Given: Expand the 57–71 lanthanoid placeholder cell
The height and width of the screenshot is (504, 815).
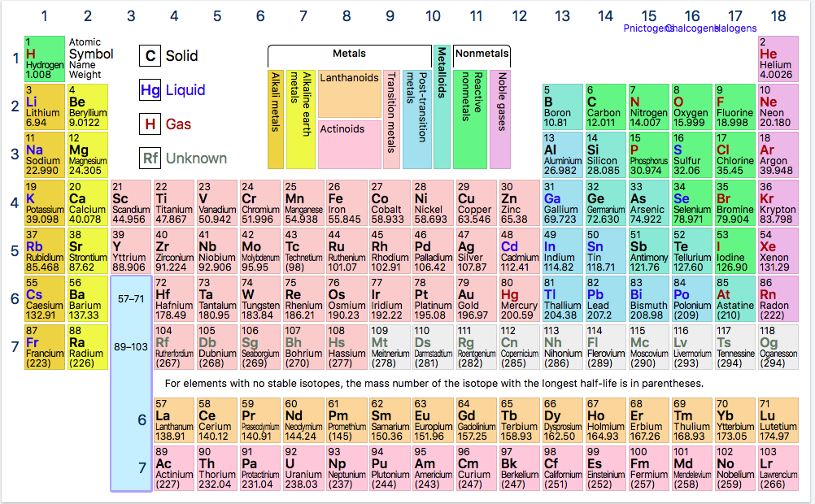Looking at the screenshot, I should coord(131,299).
